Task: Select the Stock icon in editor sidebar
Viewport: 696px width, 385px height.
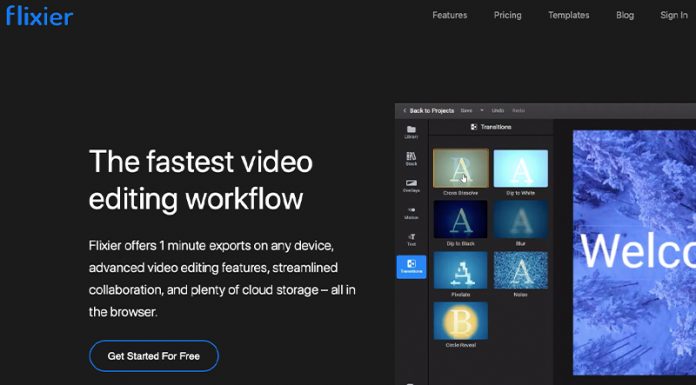Action: (411, 159)
